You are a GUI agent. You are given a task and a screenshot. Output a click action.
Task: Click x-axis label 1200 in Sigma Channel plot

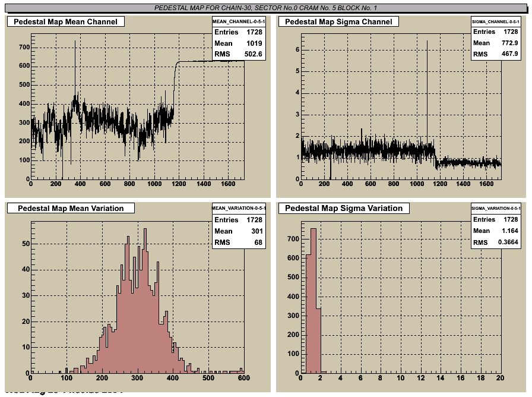click(x=440, y=184)
